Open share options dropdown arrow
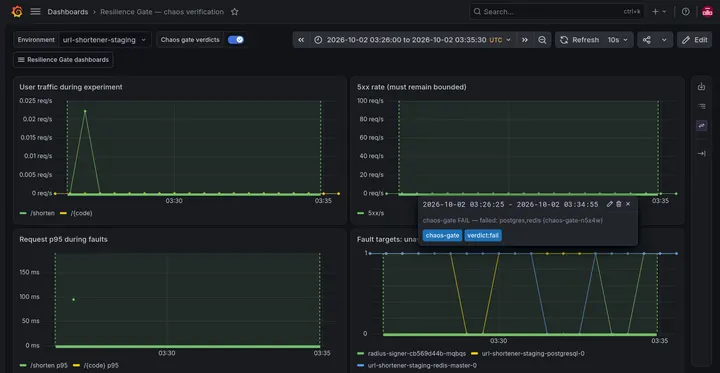Viewport: 720px width, 373px height. click(x=664, y=40)
